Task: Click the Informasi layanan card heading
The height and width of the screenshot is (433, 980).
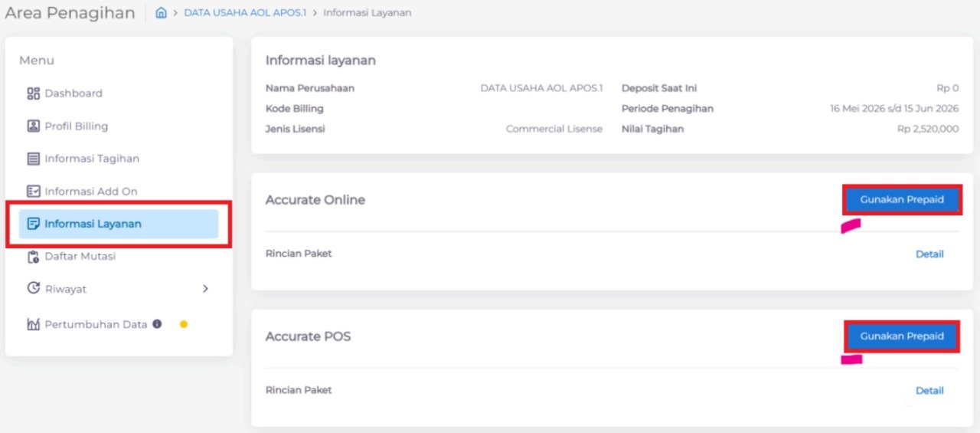Action: [x=321, y=61]
